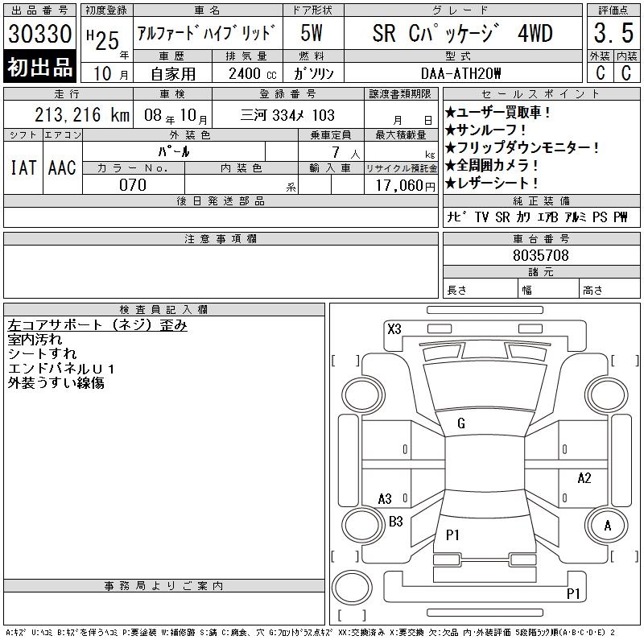This screenshot has height=644, width=644.
Task: Click the P1 mark on the rear window
Action: (452, 535)
